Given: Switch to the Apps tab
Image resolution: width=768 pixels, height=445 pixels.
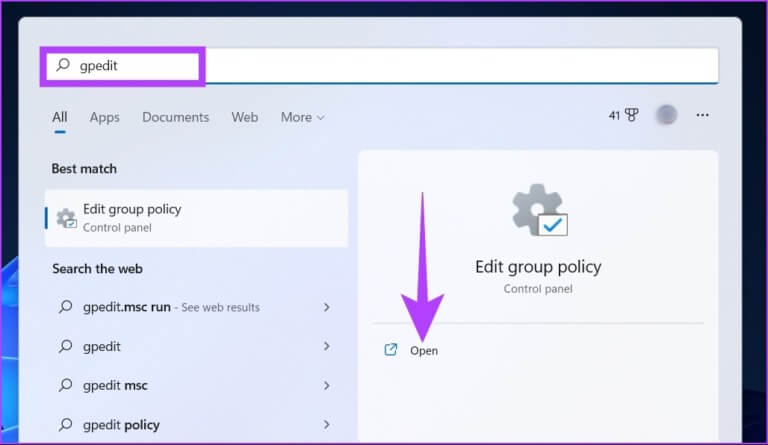Looking at the screenshot, I should 104,117.
